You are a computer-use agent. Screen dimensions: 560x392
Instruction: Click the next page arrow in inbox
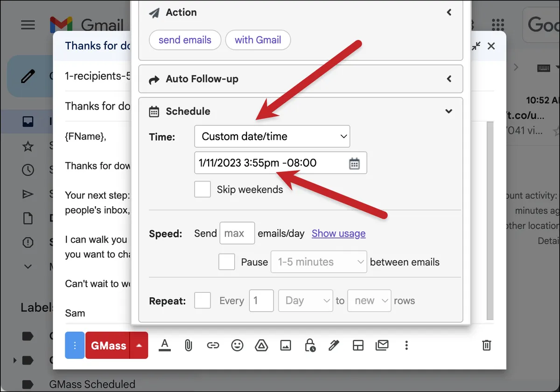tap(516, 68)
